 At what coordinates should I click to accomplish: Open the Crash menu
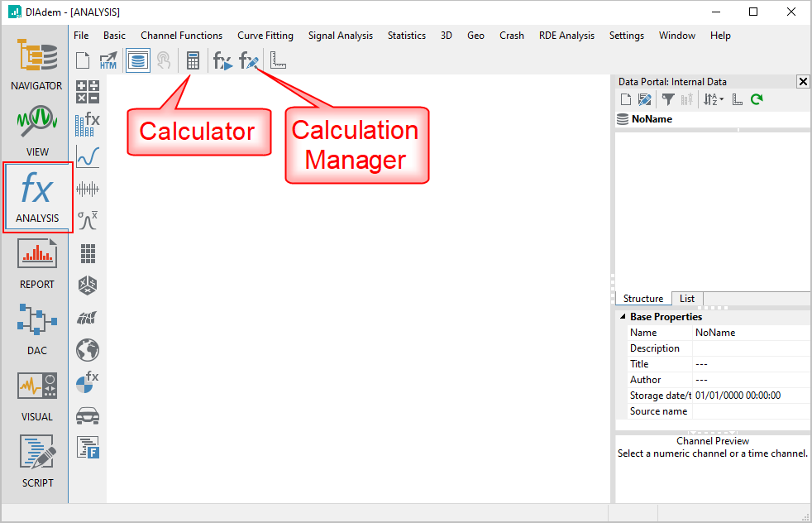512,36
